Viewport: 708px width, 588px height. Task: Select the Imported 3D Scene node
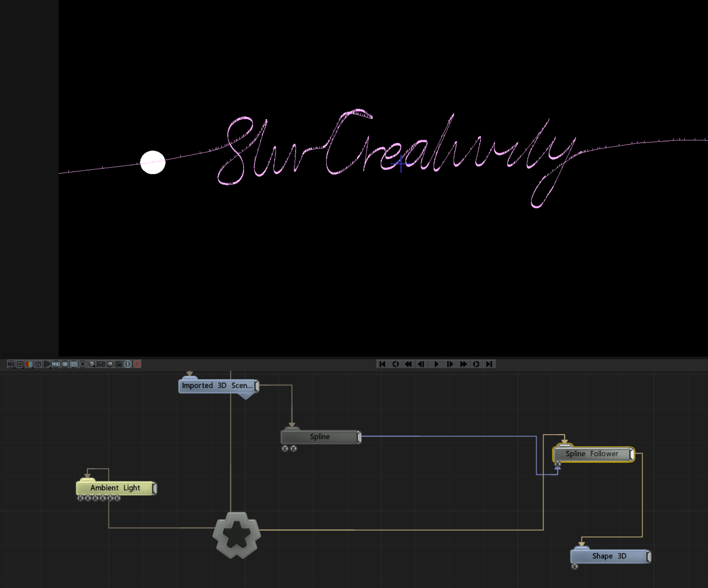click(219, 386)
